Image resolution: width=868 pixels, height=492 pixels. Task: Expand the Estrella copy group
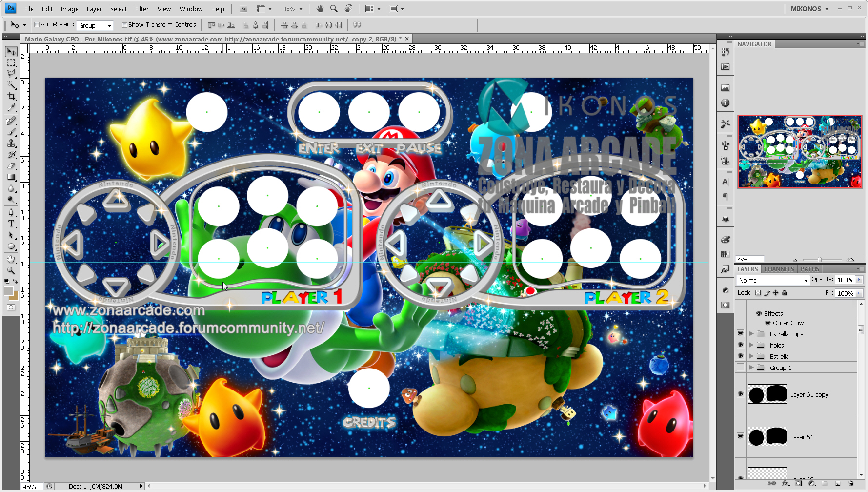pos(751,334)
